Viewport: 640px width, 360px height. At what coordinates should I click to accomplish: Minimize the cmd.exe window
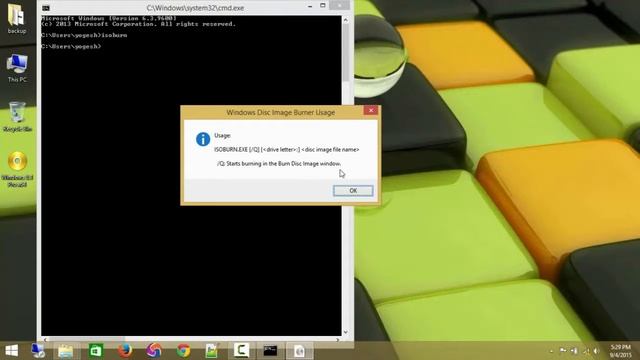[310, 6]
